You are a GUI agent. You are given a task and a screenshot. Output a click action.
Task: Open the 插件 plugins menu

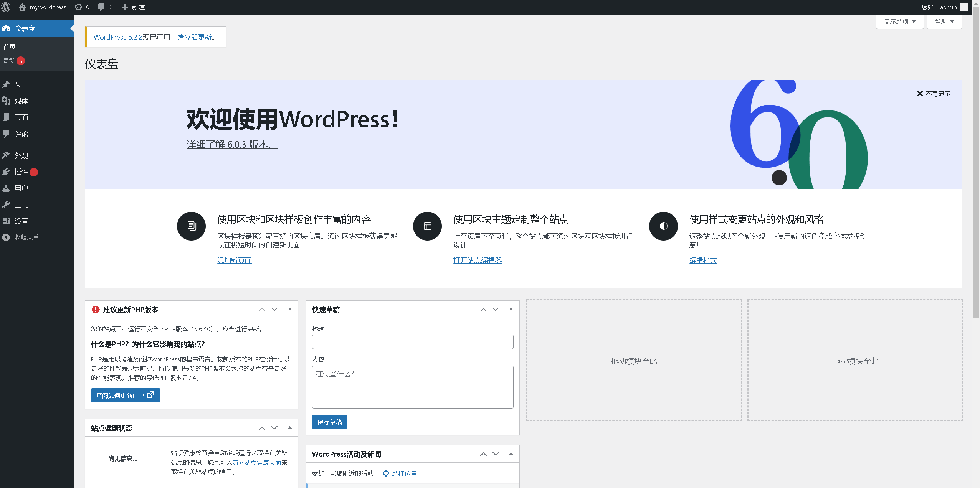tap(21, 172)
